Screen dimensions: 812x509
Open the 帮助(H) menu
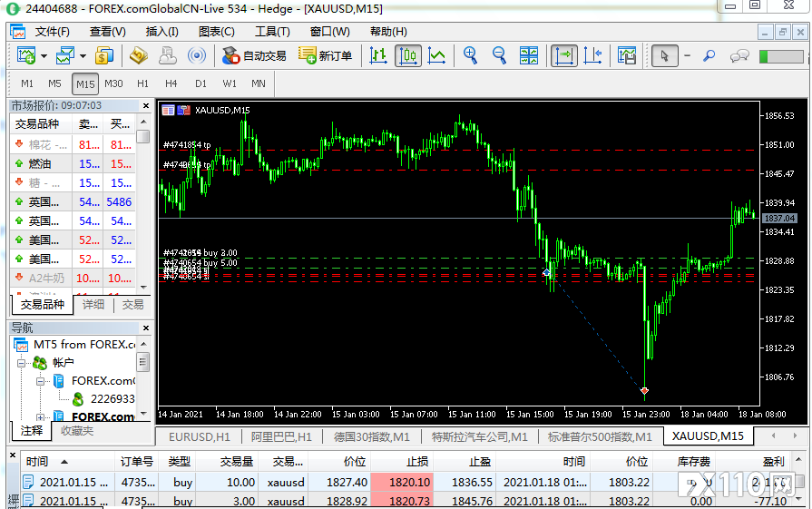pyautogui.click(x=388, y=32)
